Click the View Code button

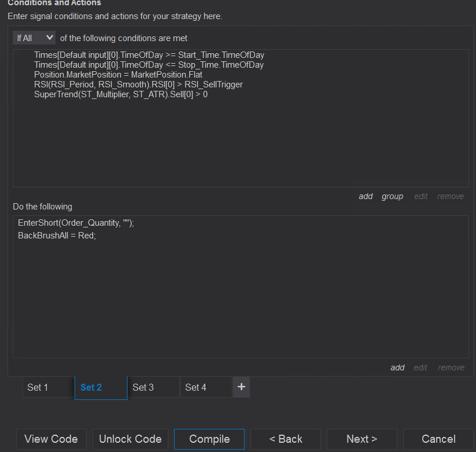pos(51,439)
